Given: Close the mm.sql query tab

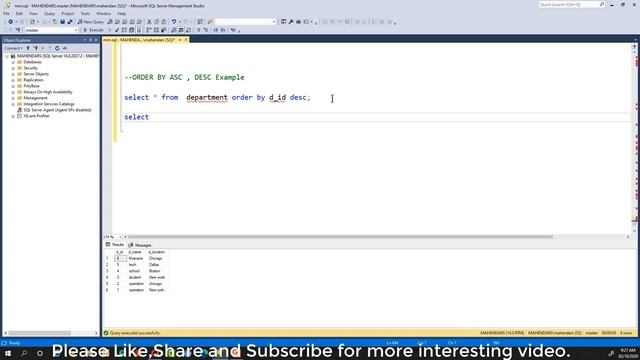Looking at the screenshot, I should 186,40.
